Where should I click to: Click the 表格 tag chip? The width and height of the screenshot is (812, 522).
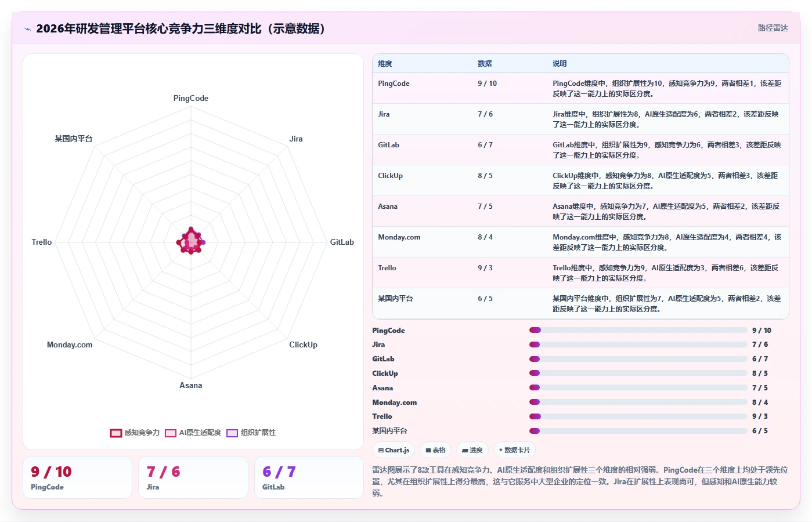(435, 450)
